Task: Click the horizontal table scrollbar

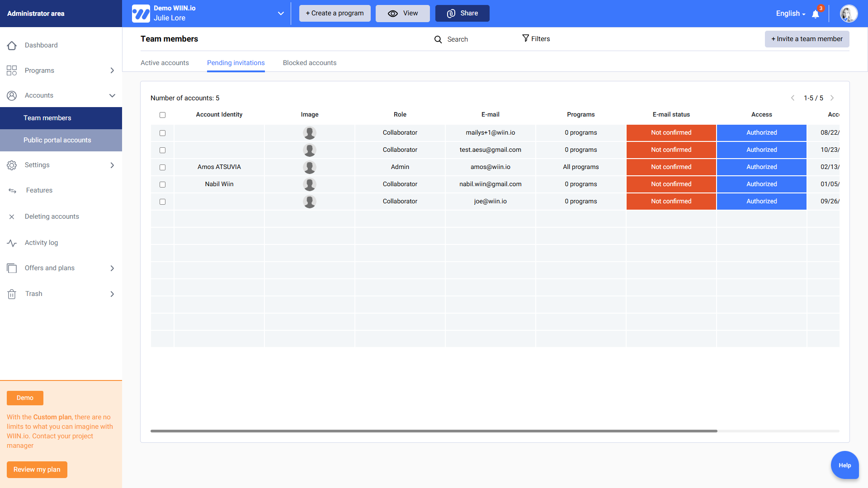Action: click(434, 431)
